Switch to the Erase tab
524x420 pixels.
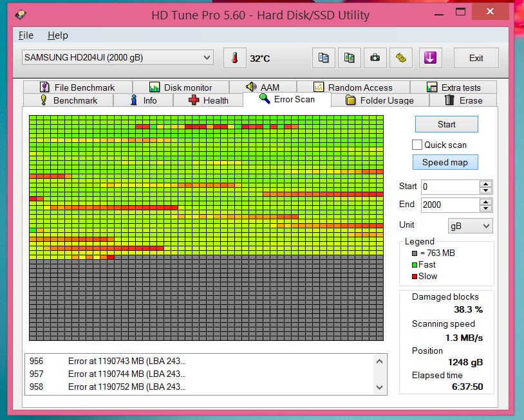tap(463, 100)
